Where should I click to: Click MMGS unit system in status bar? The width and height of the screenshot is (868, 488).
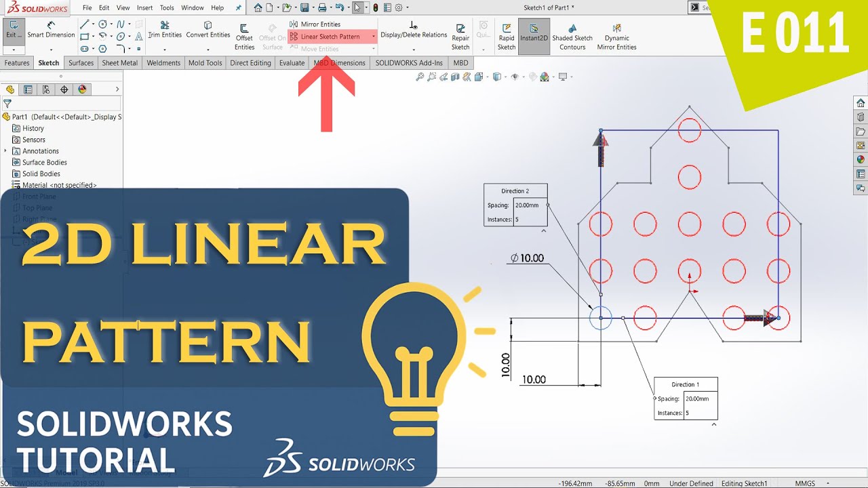point(805,483)
